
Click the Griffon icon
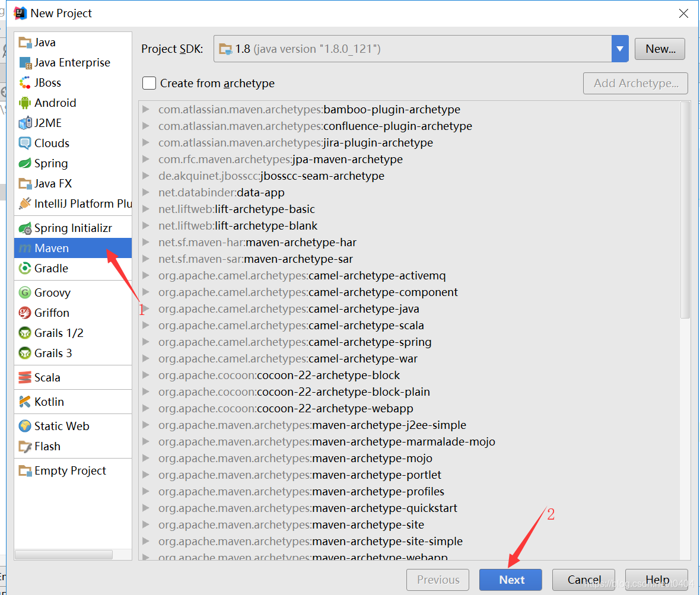point(25,313)
